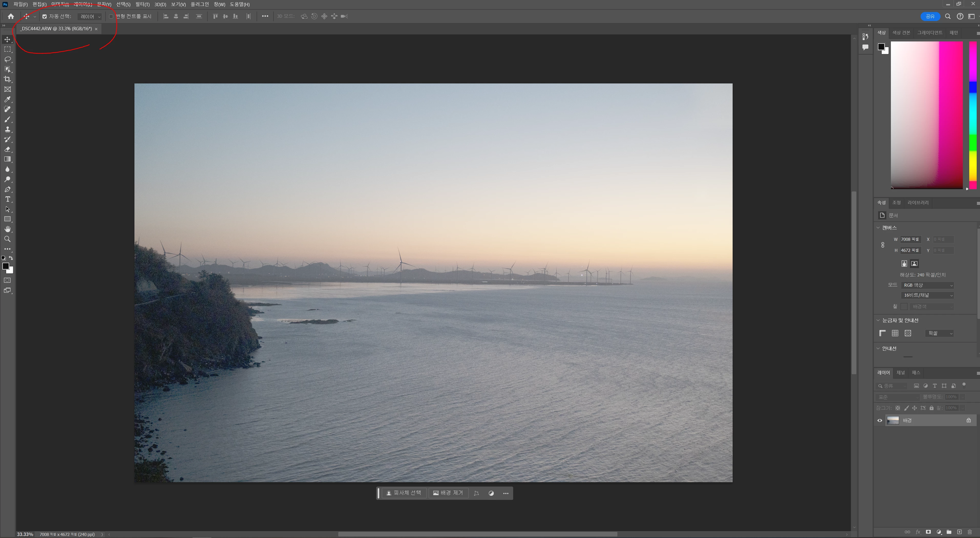The image size is (980, 538).
Task: Uncheck the 자동 선택 checkbox
Action: click(45, 16)
